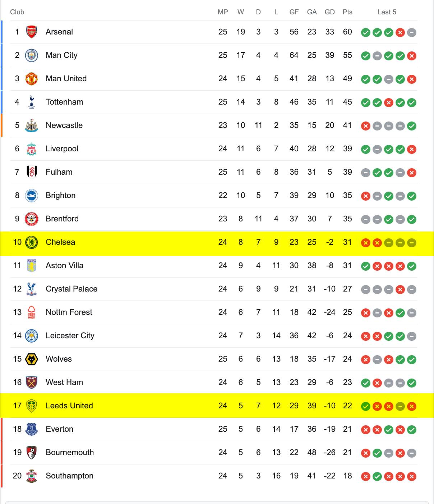Click the Man City club crest
Viewport: 434px width, 504px height.
(32, 55)
